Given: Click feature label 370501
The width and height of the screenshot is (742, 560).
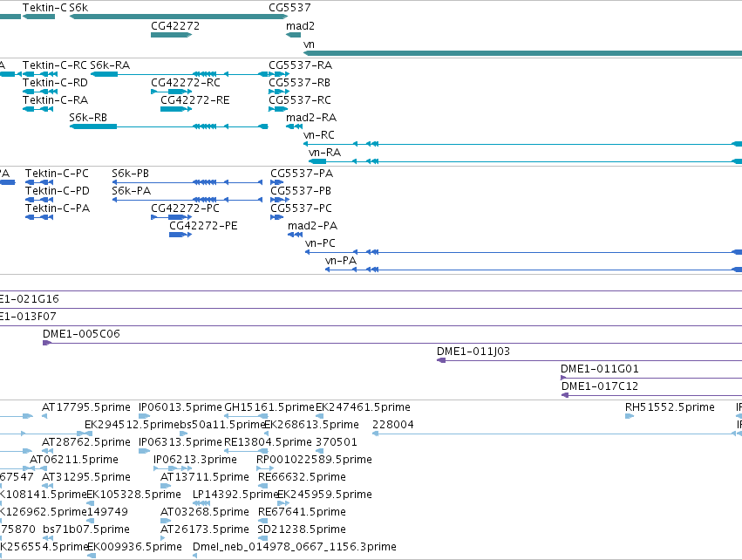Looking at the screenshot, I should (337, 442).
